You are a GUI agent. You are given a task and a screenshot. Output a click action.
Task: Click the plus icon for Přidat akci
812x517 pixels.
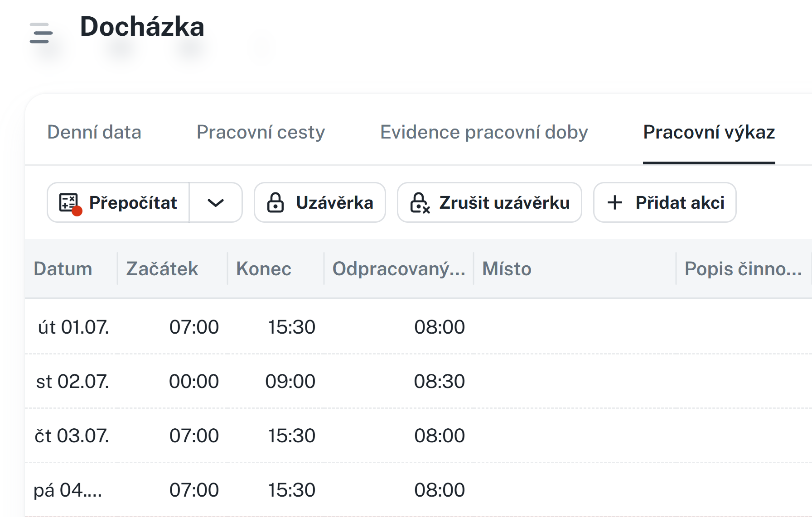tap(614, 202)
